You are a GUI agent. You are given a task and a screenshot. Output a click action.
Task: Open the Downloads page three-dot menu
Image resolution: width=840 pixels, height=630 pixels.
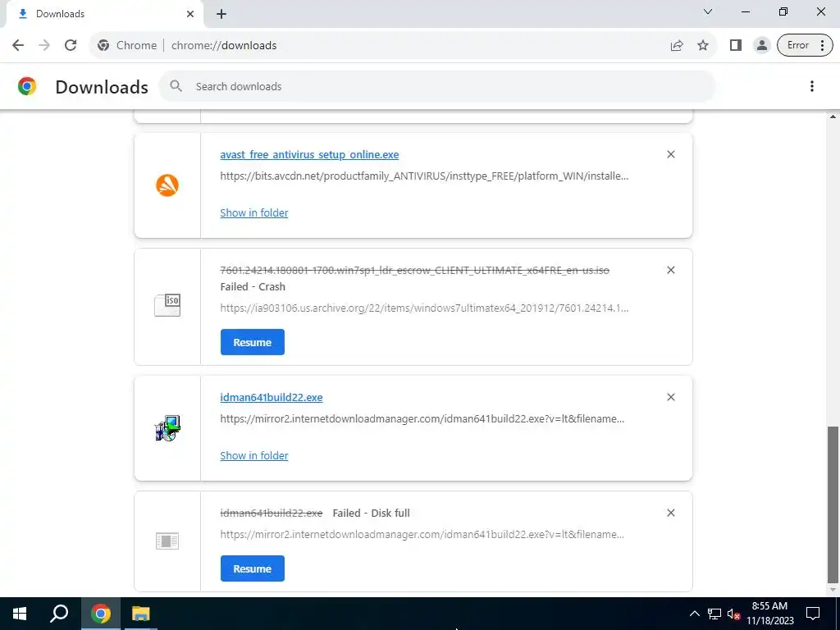(811, 86)
